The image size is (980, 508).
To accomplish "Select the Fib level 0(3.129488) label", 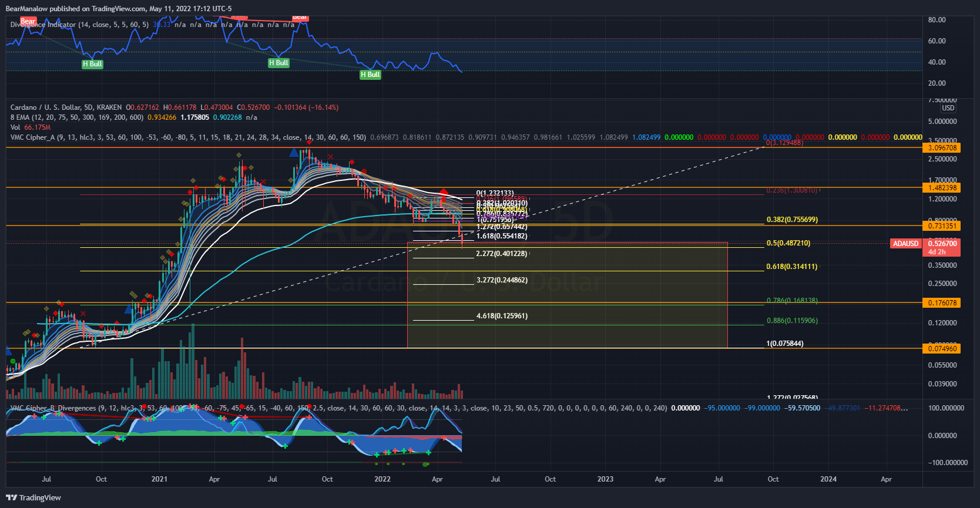I will tap(785, 143).
